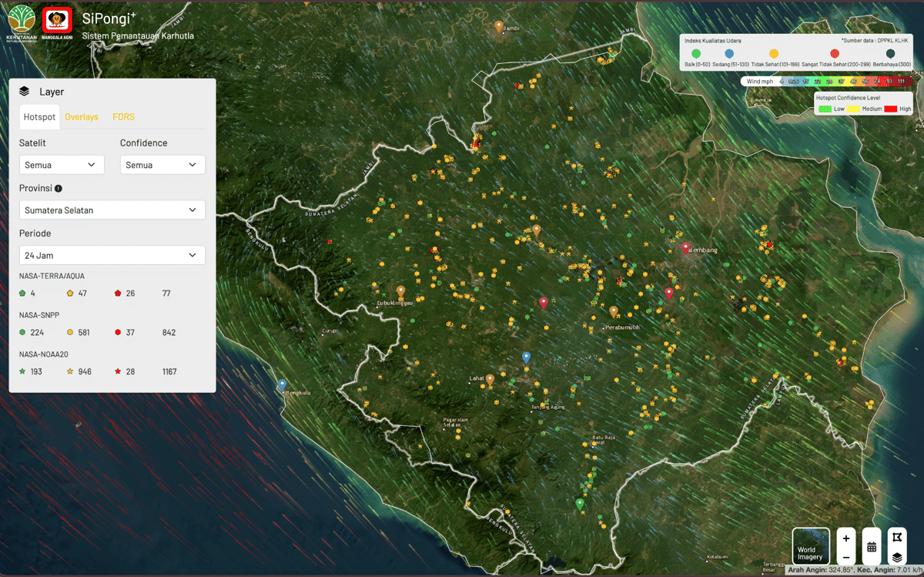Click the green Low confidence swatch
Viewport: 924px width, 577px height.
click(x=824, y=109)
